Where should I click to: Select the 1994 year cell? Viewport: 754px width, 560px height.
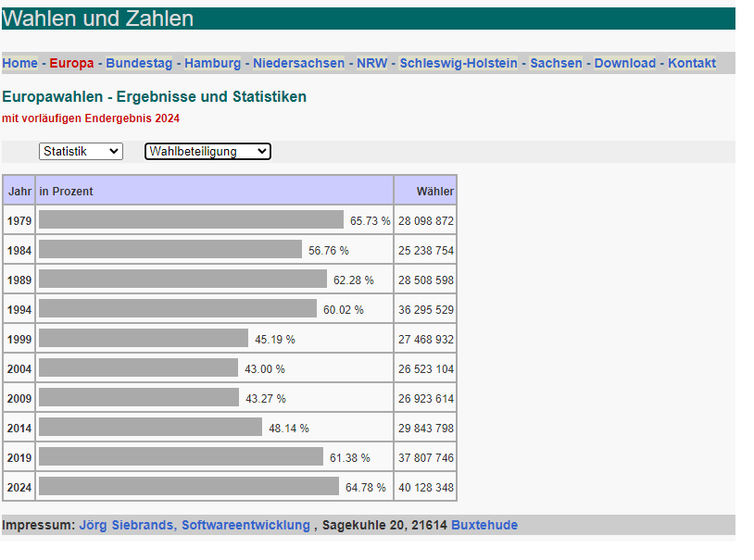(x=19, y=309)
